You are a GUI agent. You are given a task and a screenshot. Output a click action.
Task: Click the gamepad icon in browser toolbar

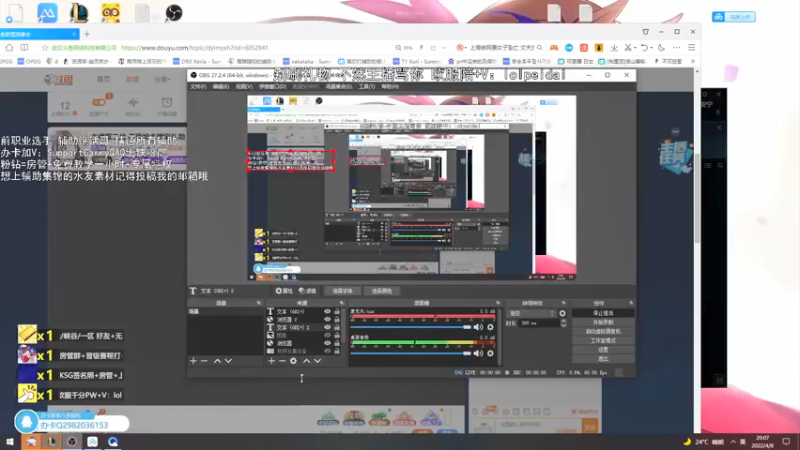click(x=554, y=47)
